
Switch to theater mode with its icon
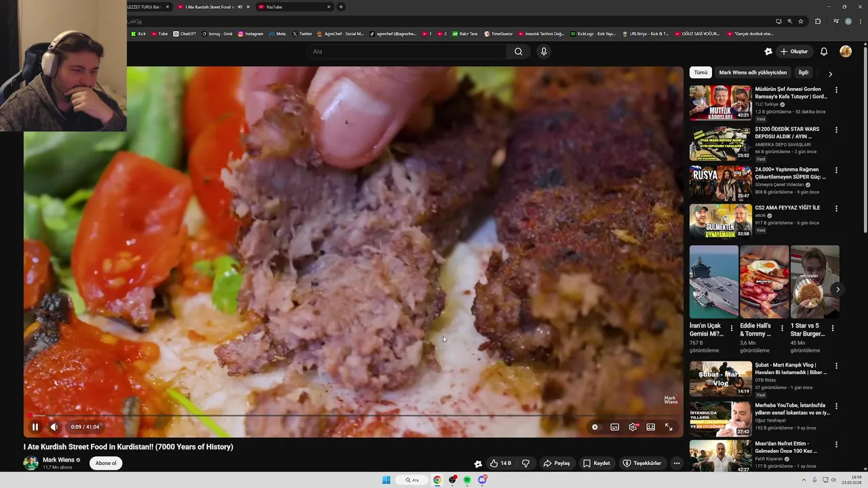pos(650,427)
